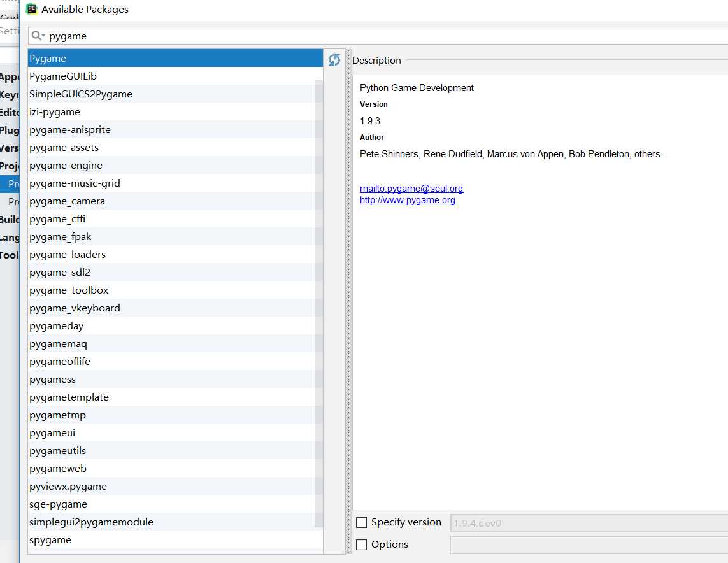
Task: Click the Options text input field
Action: click(x=589, y=545)
